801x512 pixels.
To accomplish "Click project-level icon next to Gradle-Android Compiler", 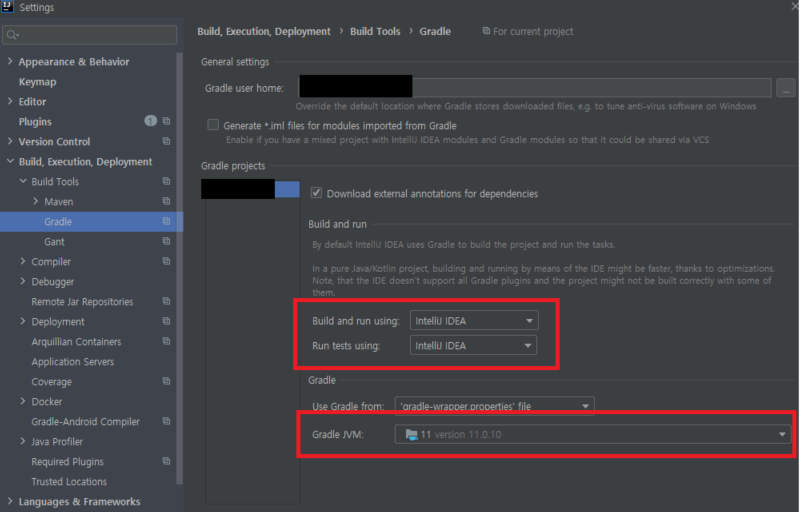I will pos(167,421).
